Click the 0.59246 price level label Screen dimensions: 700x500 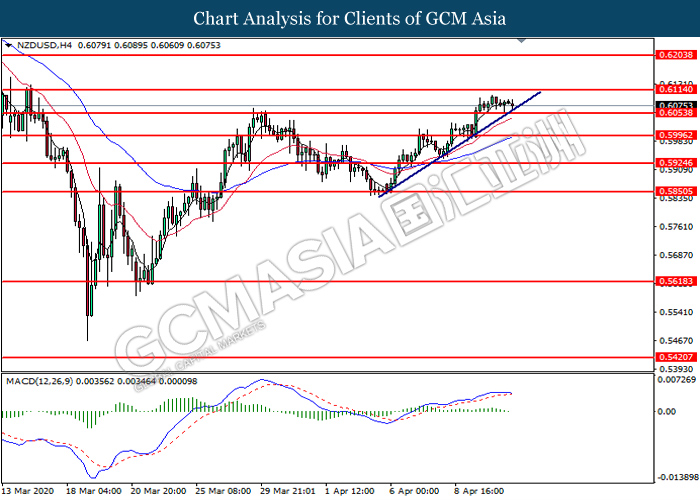tap(676, 163)
